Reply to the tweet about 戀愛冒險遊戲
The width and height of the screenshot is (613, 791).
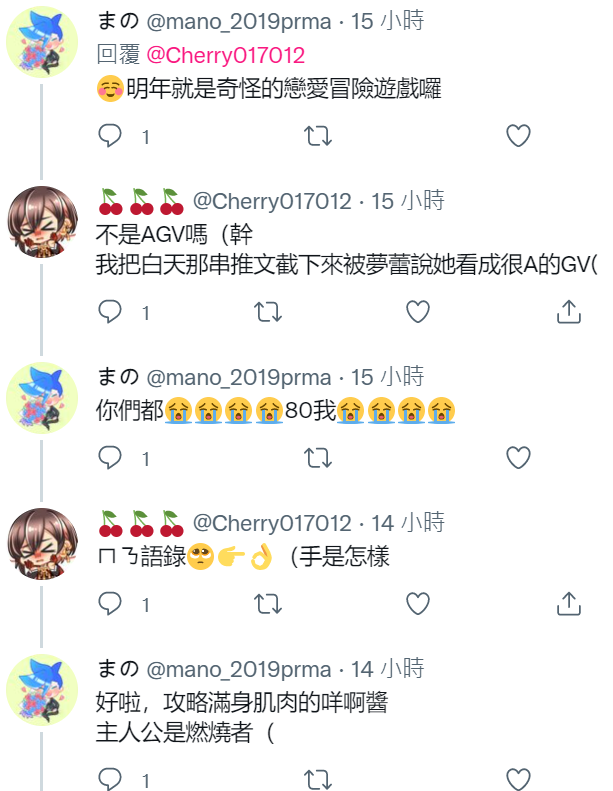click(x=109, y=136)
